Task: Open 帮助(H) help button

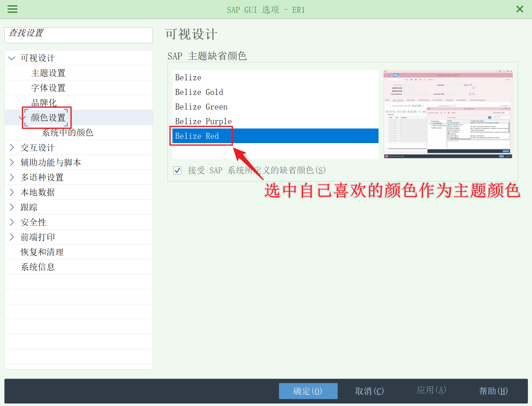Action: click(x=493, y=391)
